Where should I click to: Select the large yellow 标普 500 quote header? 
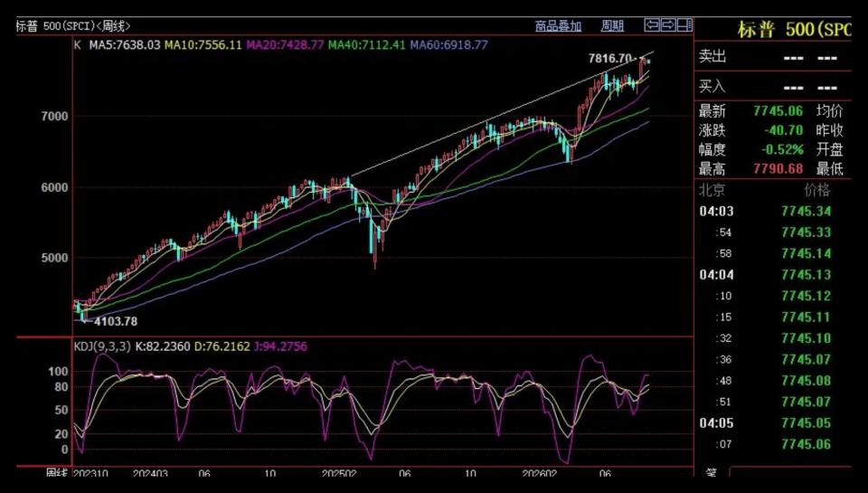[x=794, y=29]
